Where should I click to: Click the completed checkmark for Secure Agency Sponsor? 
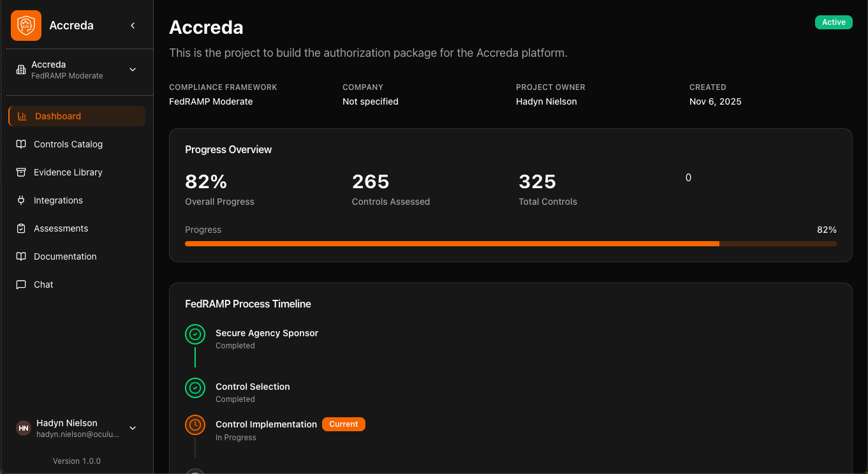point(195,334)
